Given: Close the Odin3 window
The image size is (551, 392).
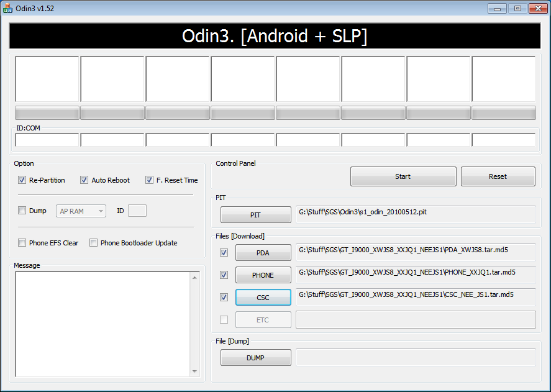Looking at the screenshot, I should tap(538, 9).
